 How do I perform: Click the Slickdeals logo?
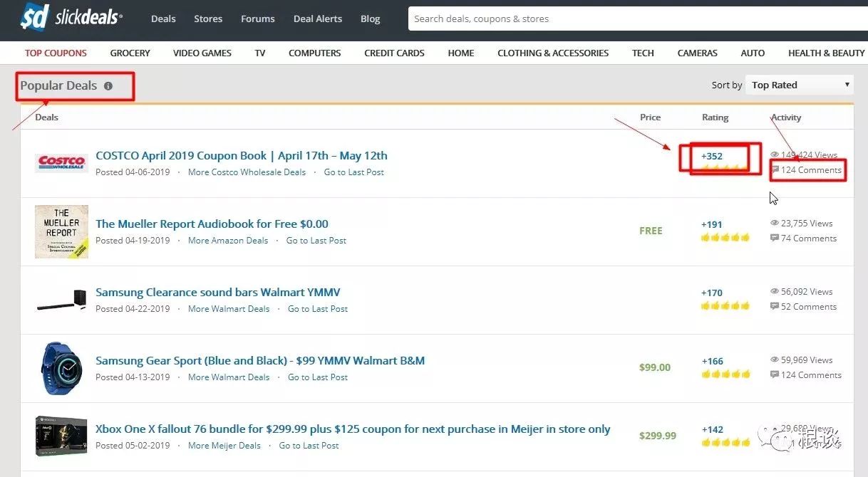(71, 19)
